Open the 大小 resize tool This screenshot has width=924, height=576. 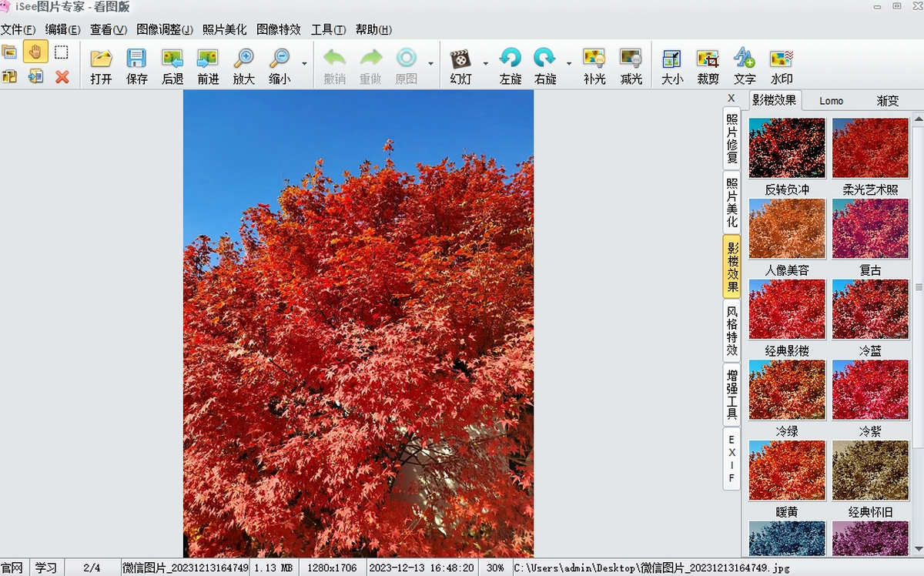(671, 67)
